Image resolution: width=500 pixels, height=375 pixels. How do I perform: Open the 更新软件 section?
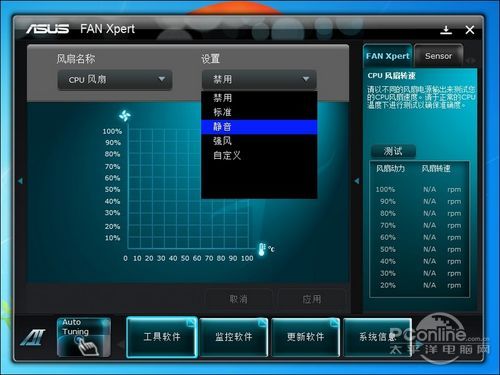(306, 337)
